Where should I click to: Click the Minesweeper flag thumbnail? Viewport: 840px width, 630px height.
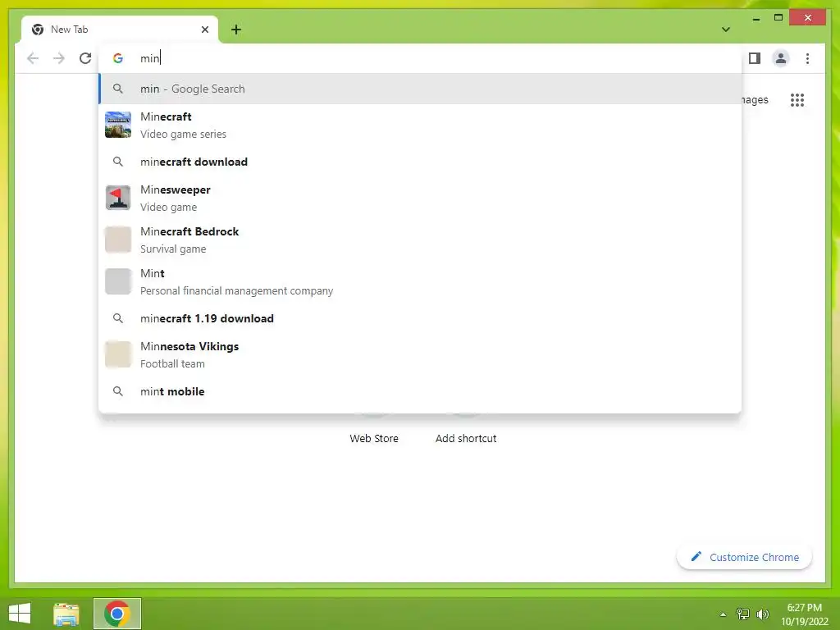[x=118, y=198]
